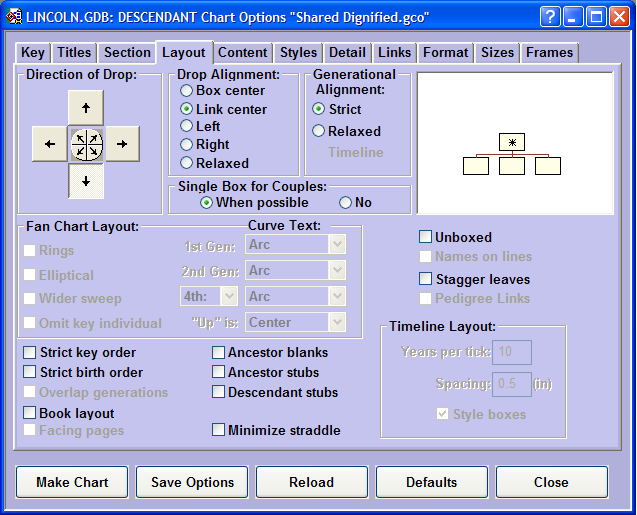Click the left arrow drop direction button

coord(49,144)
